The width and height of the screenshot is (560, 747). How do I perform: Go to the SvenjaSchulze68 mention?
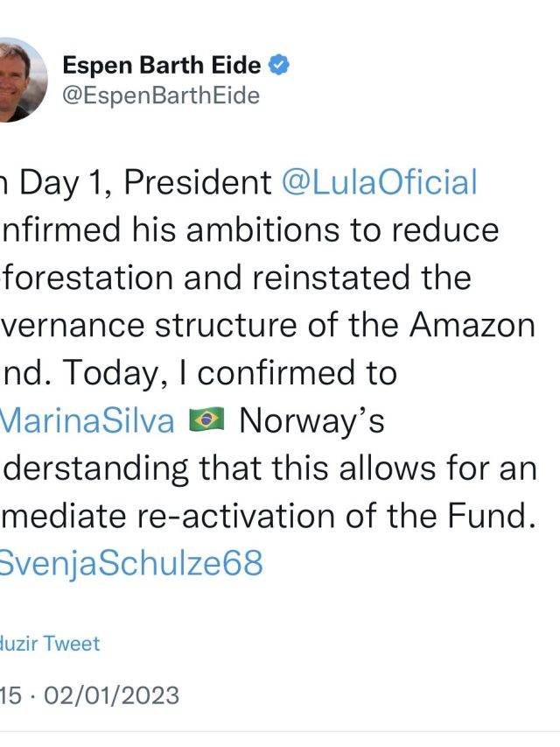click(x=131, y=563)
